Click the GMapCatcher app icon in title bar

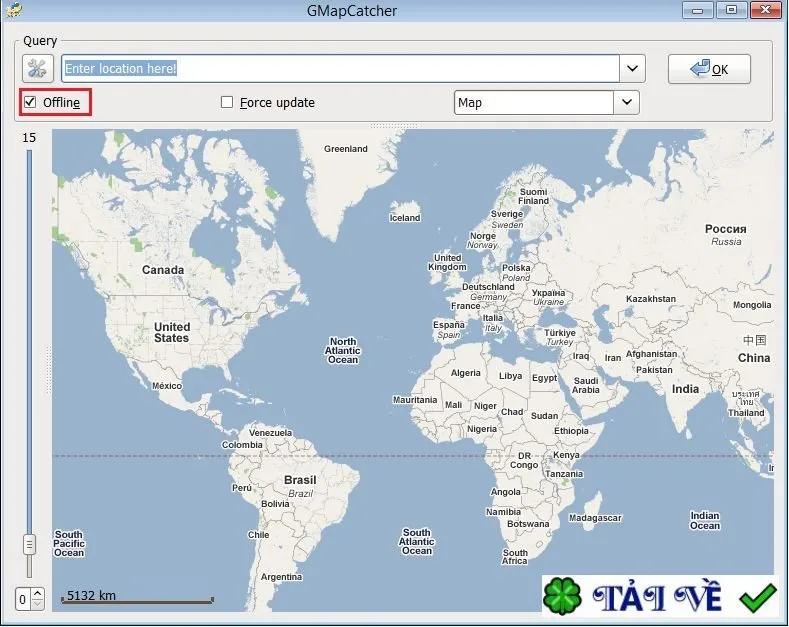point(14,9)
